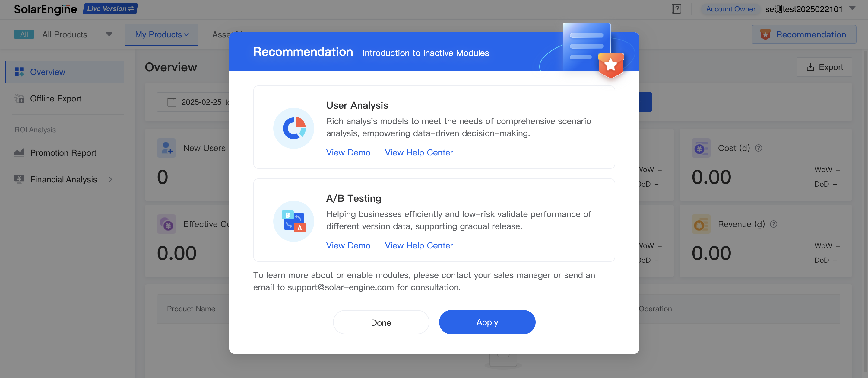Open the help question-mark icon
Screen dimensions: 868x378
tap(676, 9)
